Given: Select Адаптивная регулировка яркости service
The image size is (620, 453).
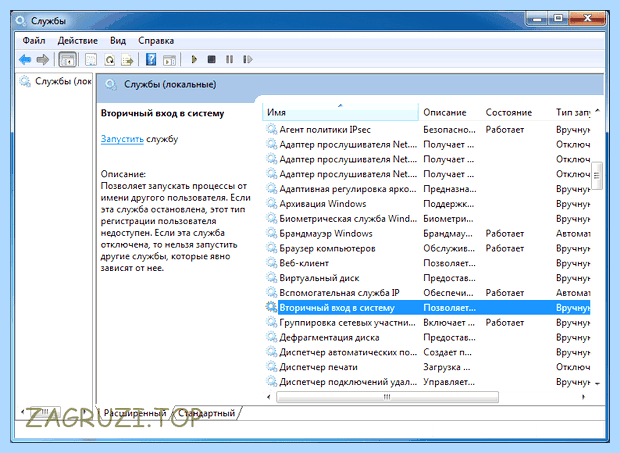Looking at the screenshot, I should coord(428,189).
